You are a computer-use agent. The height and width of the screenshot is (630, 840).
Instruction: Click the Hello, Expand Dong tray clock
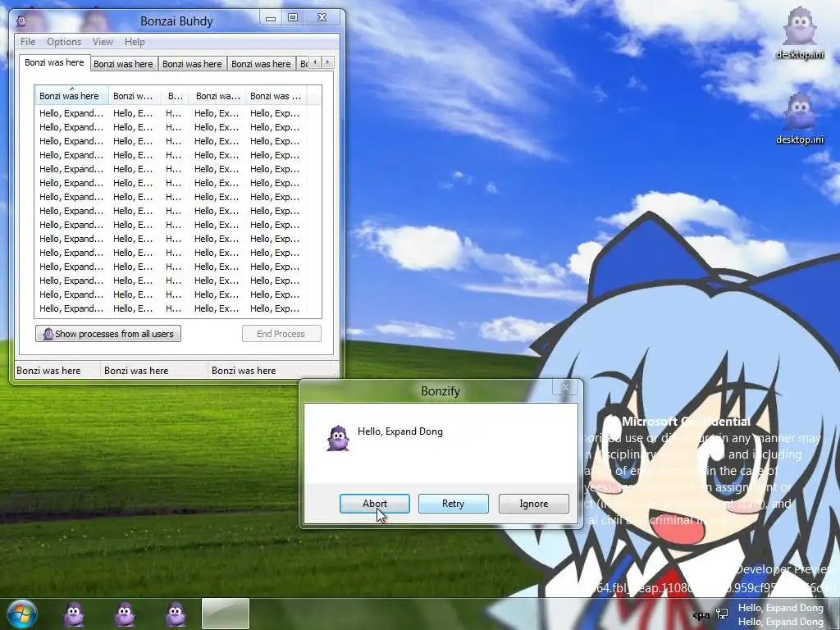[781, 615]
